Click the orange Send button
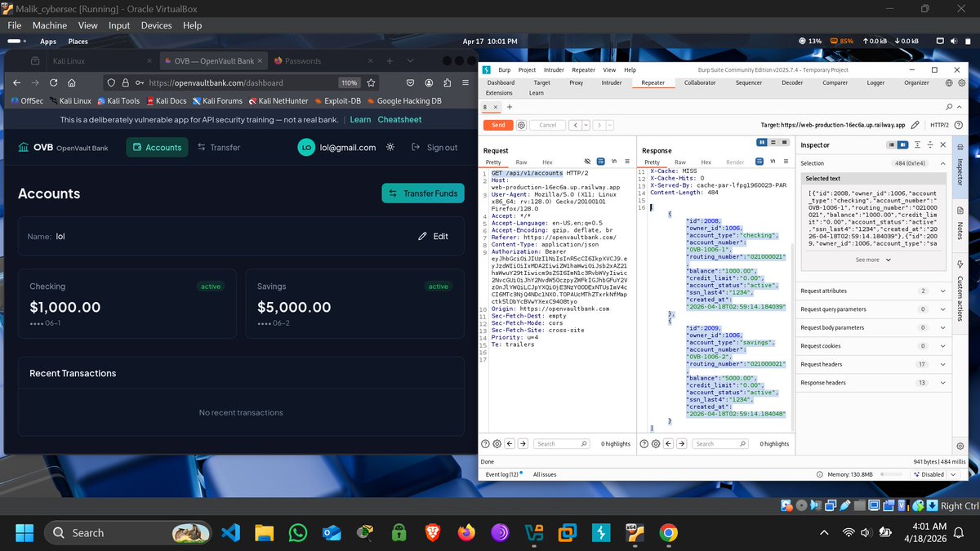The width and height of the screenshot is (980, 551). pos(497,125)
